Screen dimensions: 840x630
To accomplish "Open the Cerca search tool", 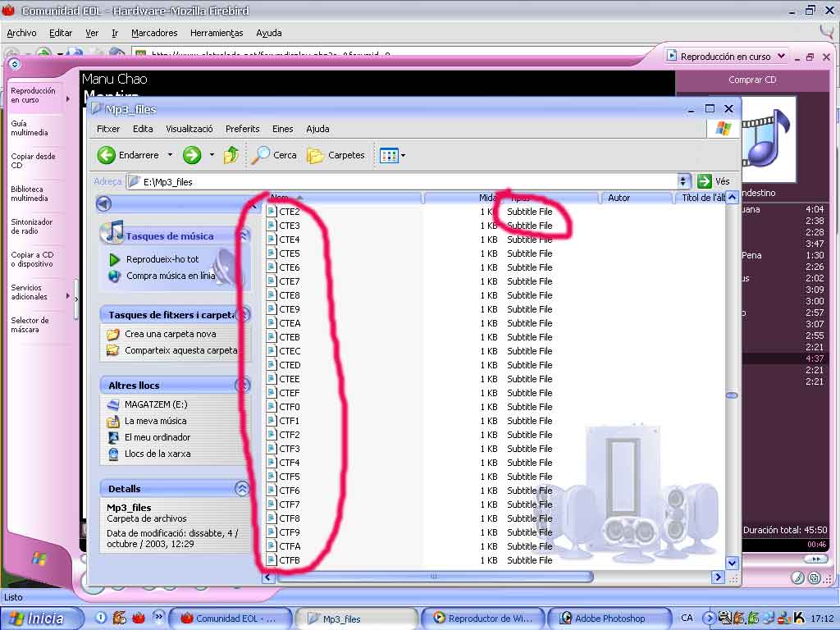I will tap(274, 155).
